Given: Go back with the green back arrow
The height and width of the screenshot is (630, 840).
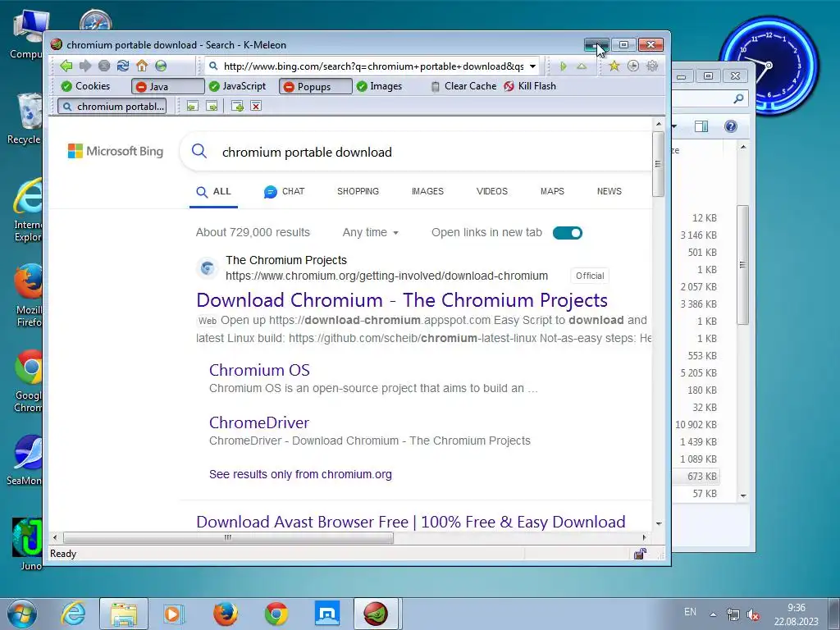Looking at the screenshot, I should [x=66, y=66].
